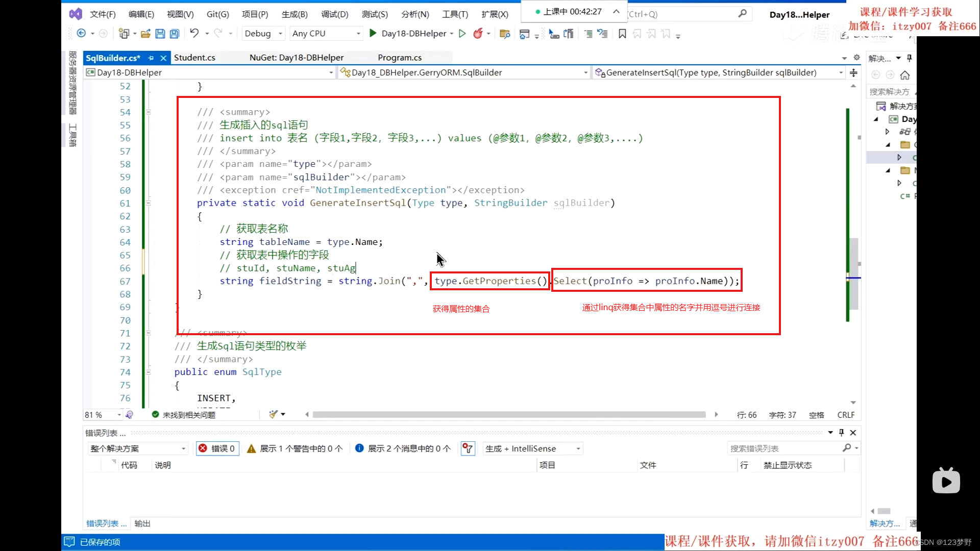
Task: Click the Hot Reload flame icon
Action: (x=478, y=34)
